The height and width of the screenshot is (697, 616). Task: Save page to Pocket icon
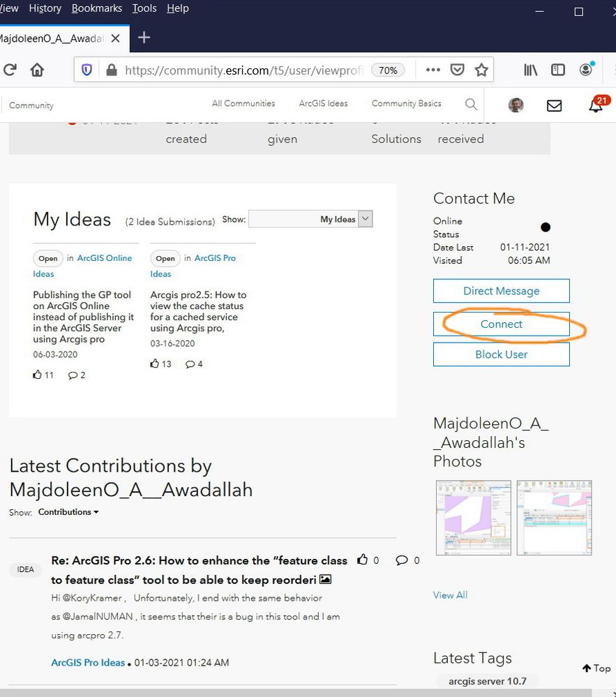click(457, 70)
